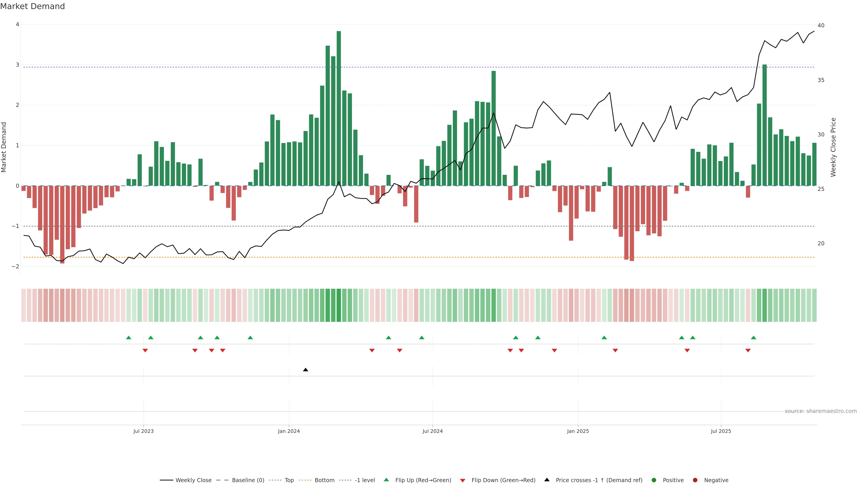Click the Jul 2025 axis label
This screenshot has height=488, width=868.
pyautogui.click(x=721, y=431)
